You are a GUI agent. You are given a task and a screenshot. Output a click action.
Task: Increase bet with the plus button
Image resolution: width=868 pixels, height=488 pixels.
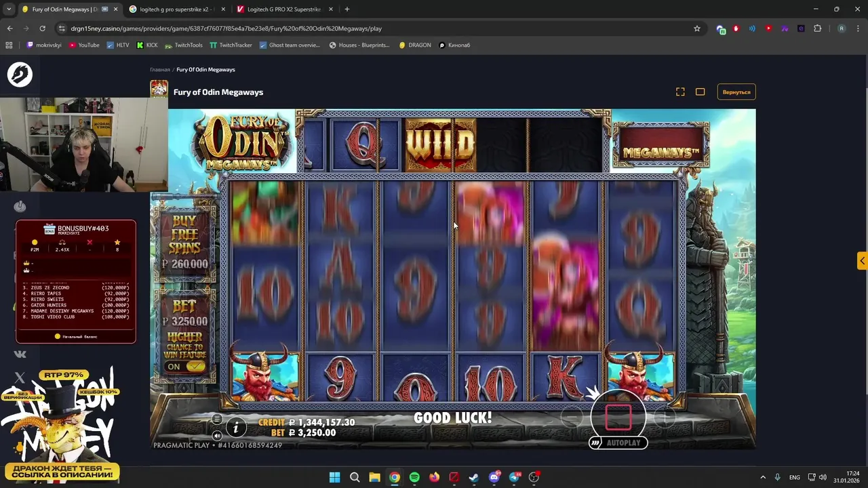(x=665, y=418)
